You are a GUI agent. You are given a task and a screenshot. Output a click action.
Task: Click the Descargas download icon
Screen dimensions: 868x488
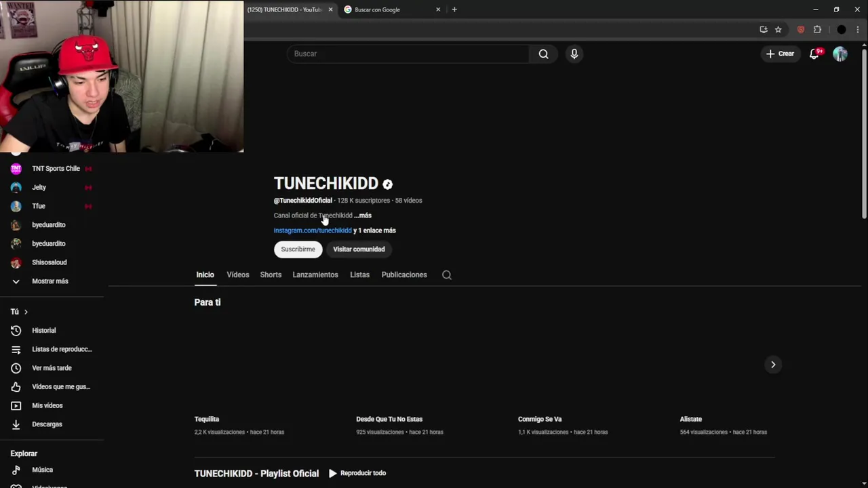16,424
